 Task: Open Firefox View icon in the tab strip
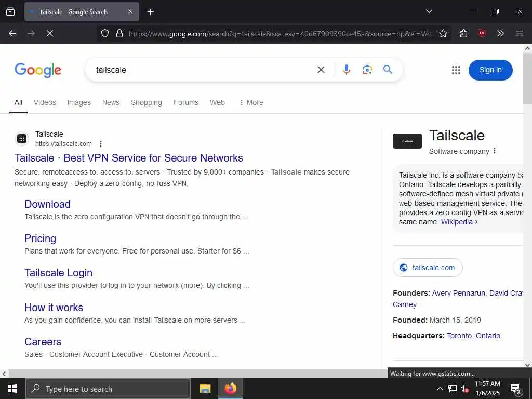[10, 11]
